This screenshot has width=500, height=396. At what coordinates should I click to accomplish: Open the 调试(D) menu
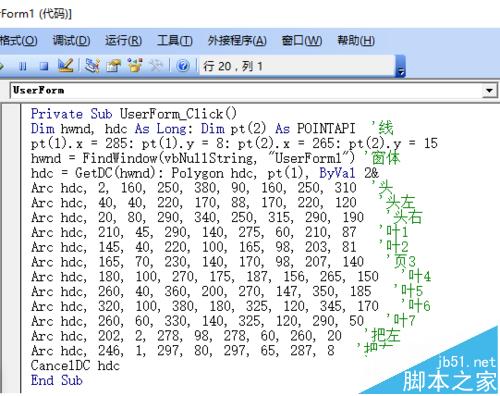tap(71, 41)
